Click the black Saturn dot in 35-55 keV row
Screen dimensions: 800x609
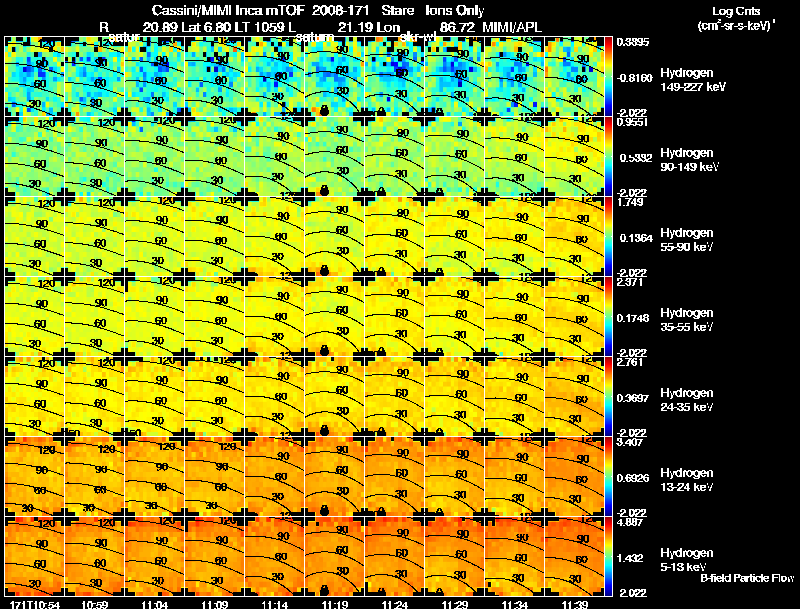(324, 350)
